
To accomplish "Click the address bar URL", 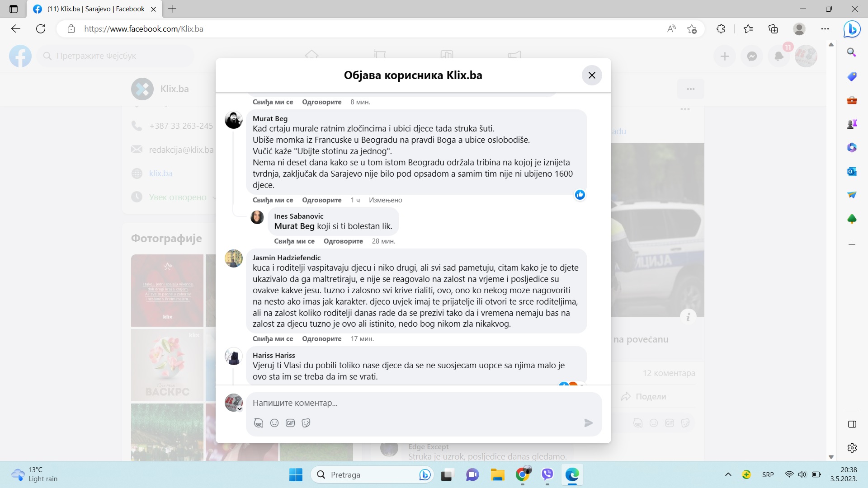I will click(144, 29).
